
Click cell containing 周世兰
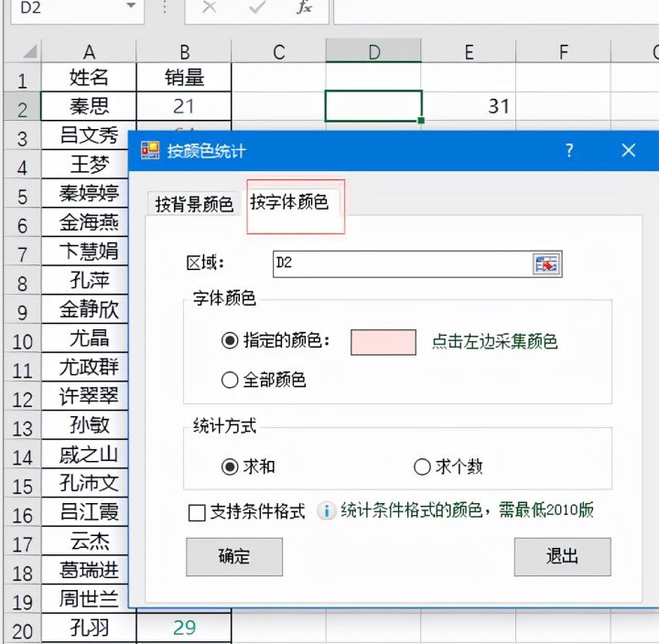[85, 599]
